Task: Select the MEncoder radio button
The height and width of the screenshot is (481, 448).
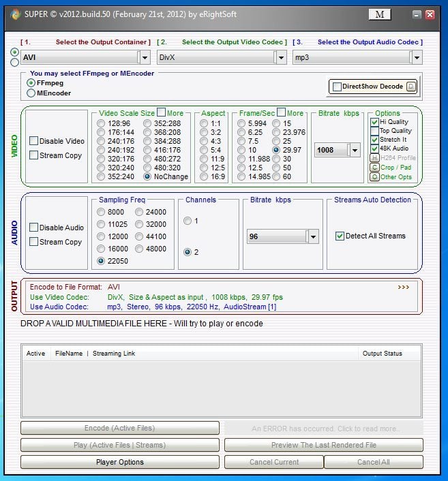Action: pos(31,93)
